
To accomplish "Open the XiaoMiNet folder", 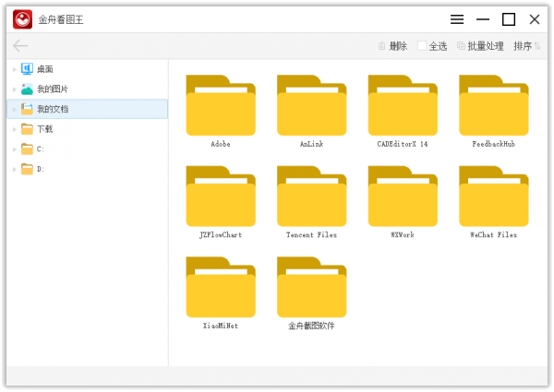I will point(221,288).
